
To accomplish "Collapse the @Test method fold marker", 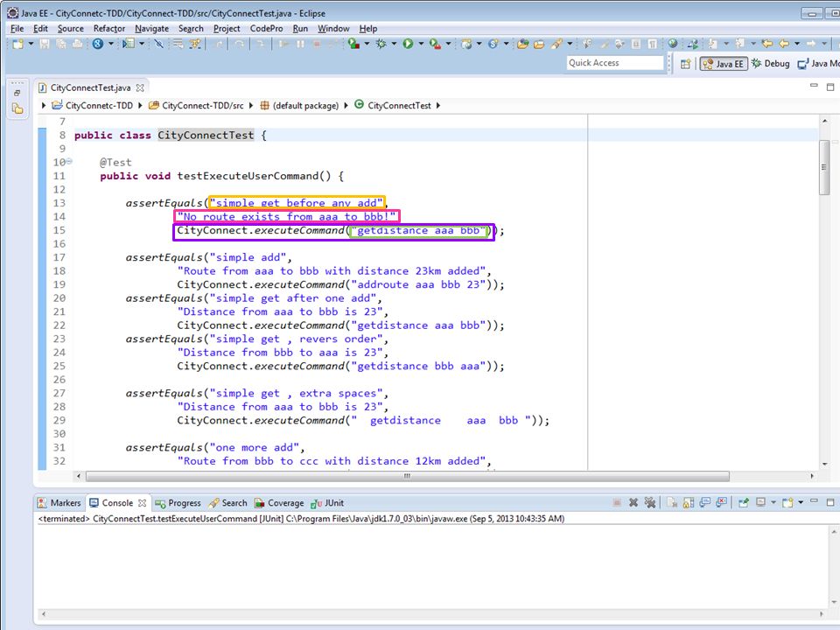I will [x=69, y=161].
